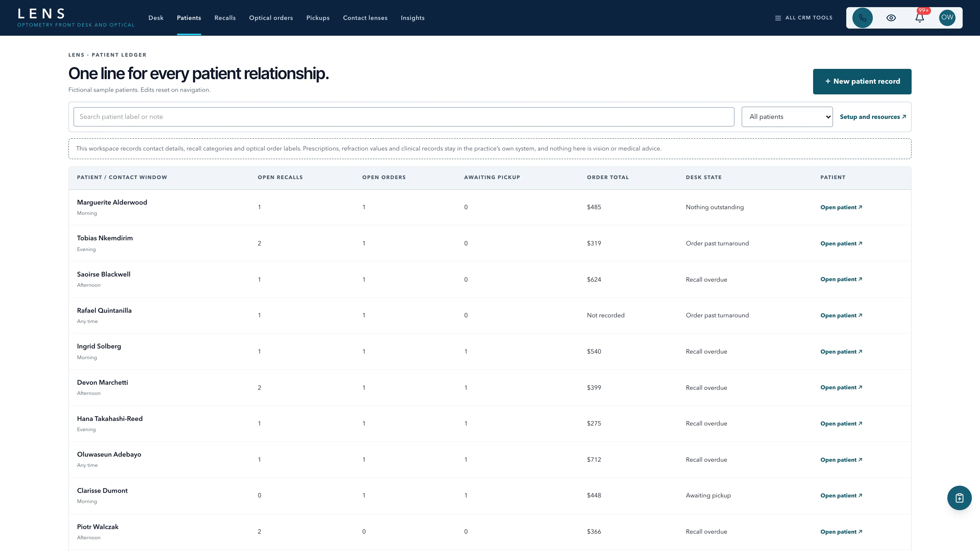Click the $712 order total
Viewport: 980px width, 551px height.
click(594, 459)
